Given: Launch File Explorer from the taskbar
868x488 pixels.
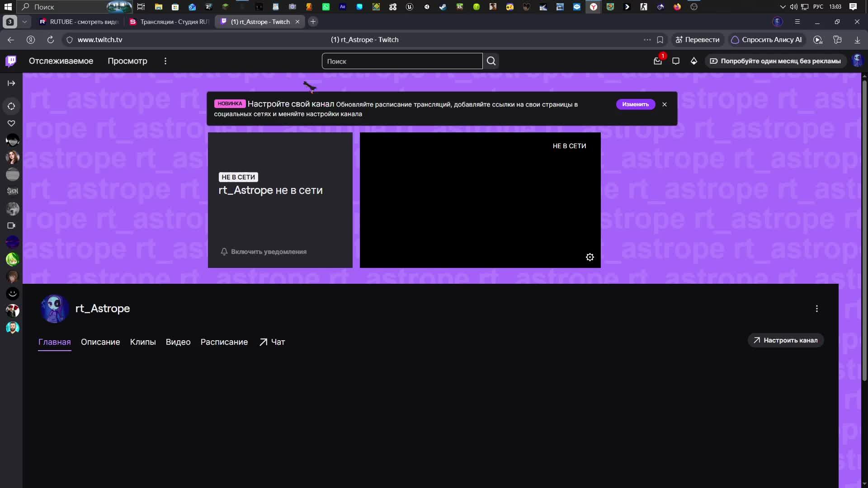Looking at the screenshot, I should (x=158, y=7).
